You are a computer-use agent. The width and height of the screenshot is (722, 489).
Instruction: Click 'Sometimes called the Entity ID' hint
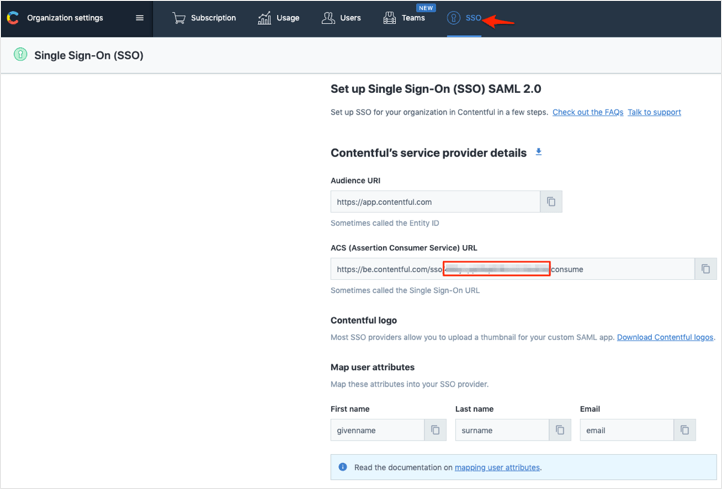point(385,223)
